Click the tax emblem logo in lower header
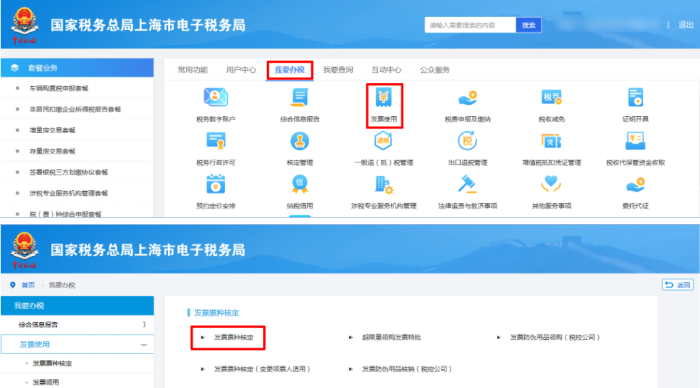 [25, 250]
